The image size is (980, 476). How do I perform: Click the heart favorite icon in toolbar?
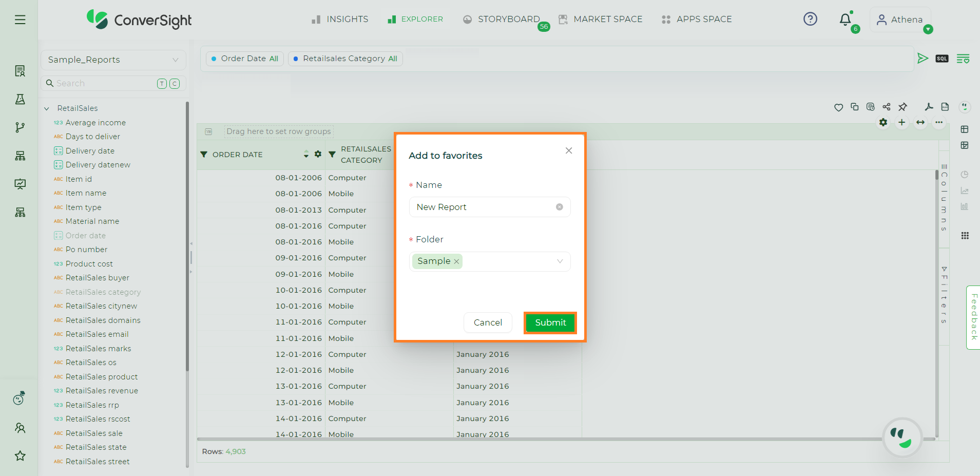click(x=838, y=107)
